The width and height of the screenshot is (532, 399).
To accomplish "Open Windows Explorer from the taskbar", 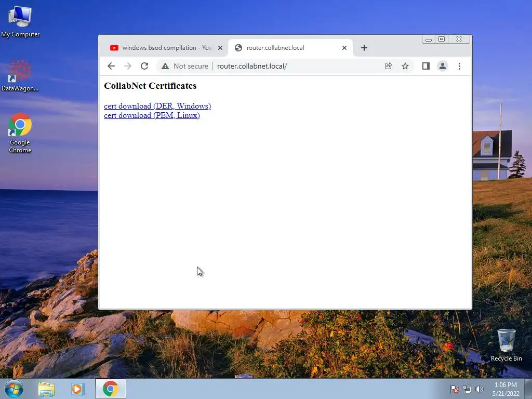I will click(x=46, y=389).
